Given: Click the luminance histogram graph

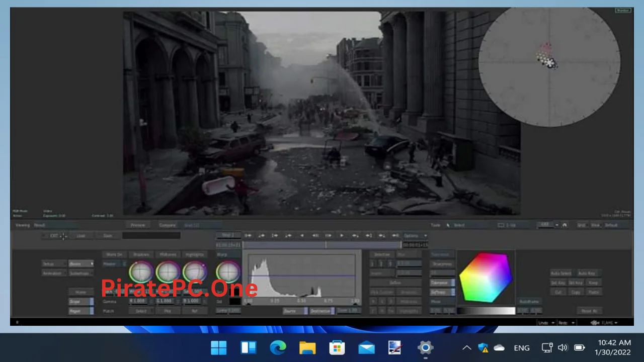Looking at the screenshot, I should 302,276.
